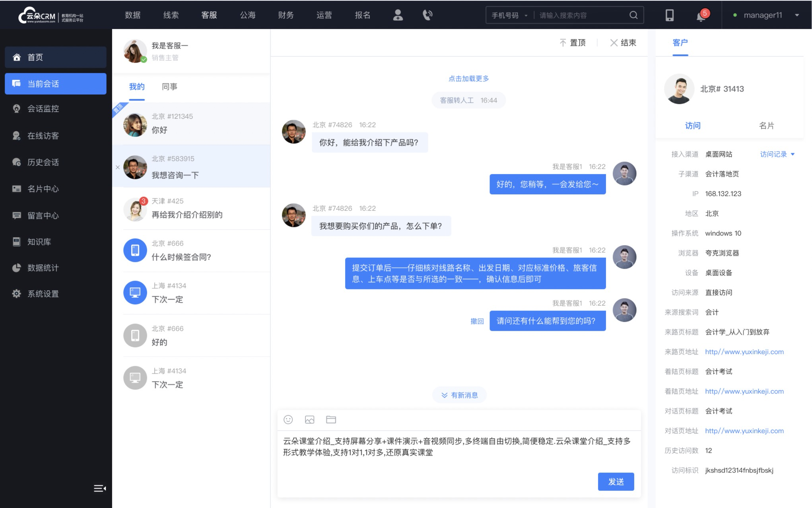Select Beijing #583915 conversation in sidebar
This screenshot has width=812, height=508.
coord(190,167)
